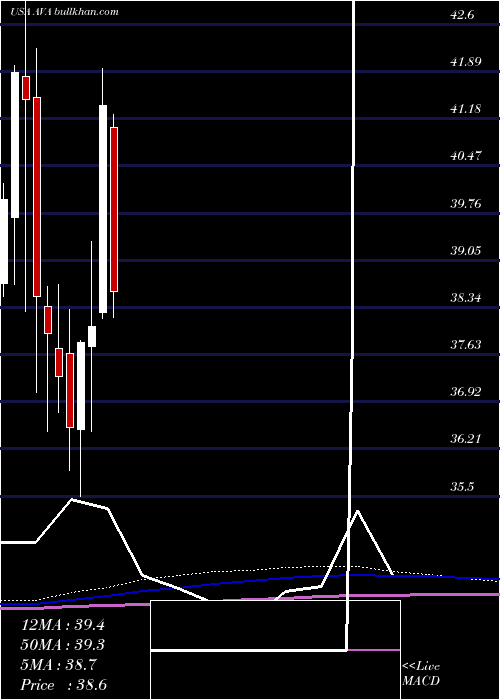Select the 41.18 price axis label
The width and height of the screenshot is (500, 700).
466,109
